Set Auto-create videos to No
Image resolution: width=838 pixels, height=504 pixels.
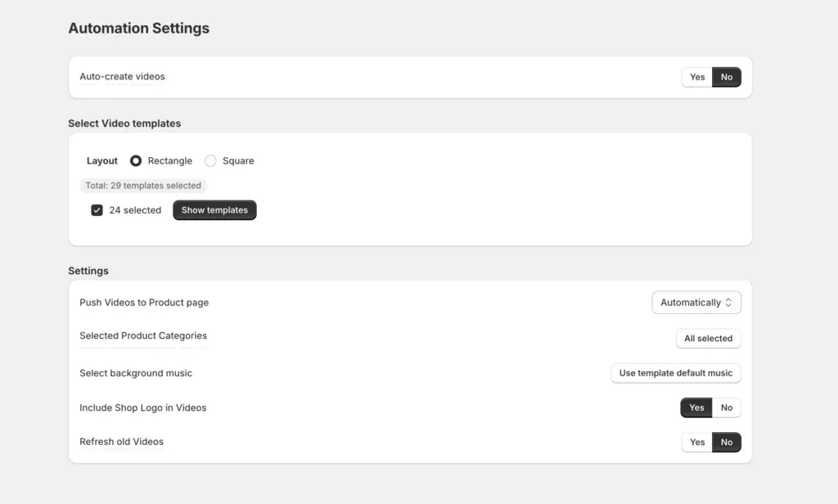click(x=727, y=76)
